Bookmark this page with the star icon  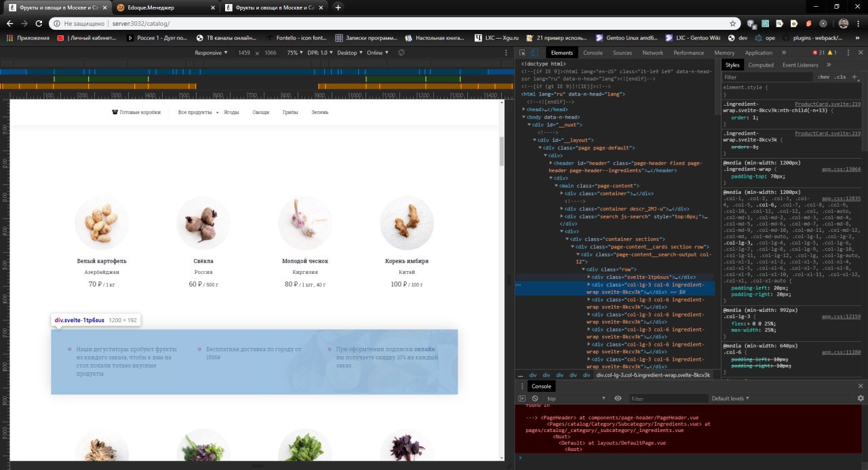pos(732,23)
